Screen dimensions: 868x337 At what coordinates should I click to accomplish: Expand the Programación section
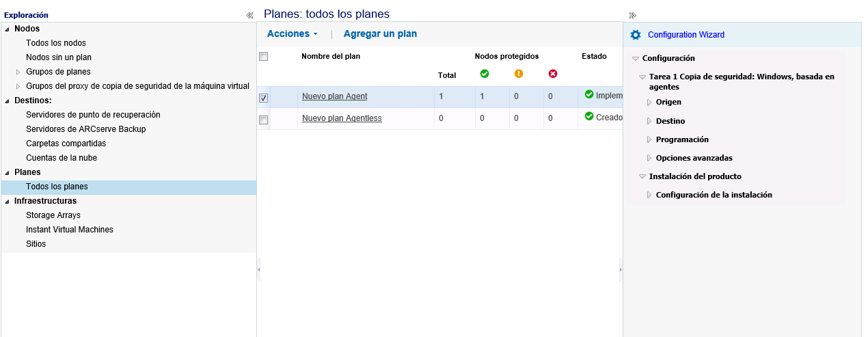[x=650, y=139]
